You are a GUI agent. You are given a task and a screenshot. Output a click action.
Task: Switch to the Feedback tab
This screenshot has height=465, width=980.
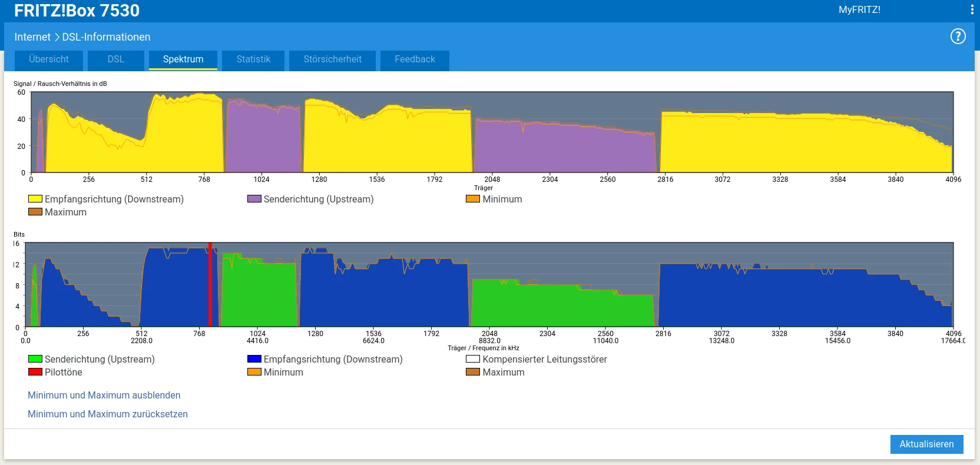point(415,59)
